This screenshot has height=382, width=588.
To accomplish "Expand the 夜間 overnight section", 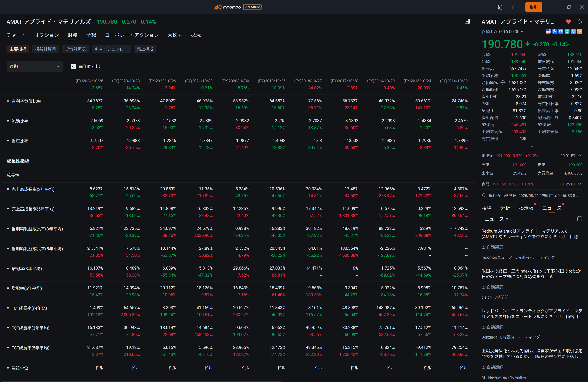I will point(580,184).
